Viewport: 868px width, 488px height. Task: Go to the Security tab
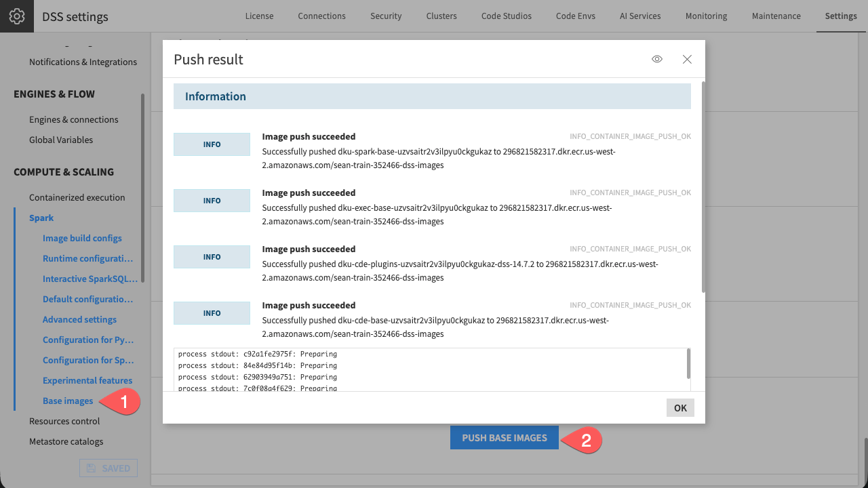[x=386, y=16]
